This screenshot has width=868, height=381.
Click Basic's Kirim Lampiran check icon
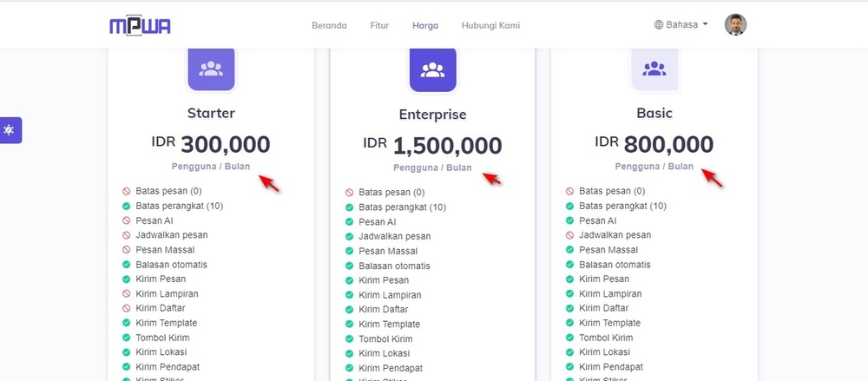(x=569, y=293)
